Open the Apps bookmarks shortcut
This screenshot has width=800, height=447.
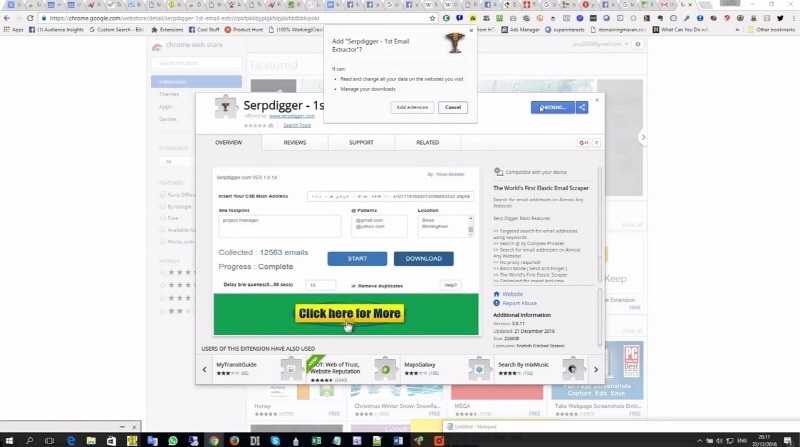click(14, 30)
